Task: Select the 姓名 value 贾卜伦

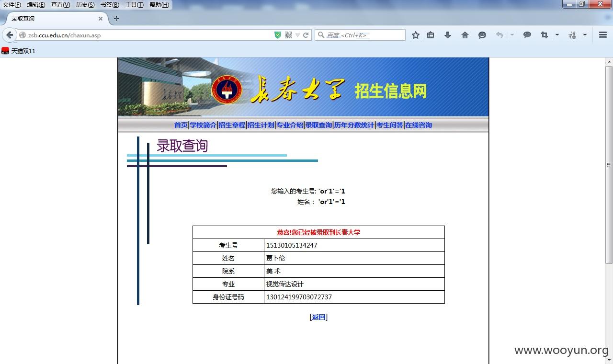Action: click(275, 258)
